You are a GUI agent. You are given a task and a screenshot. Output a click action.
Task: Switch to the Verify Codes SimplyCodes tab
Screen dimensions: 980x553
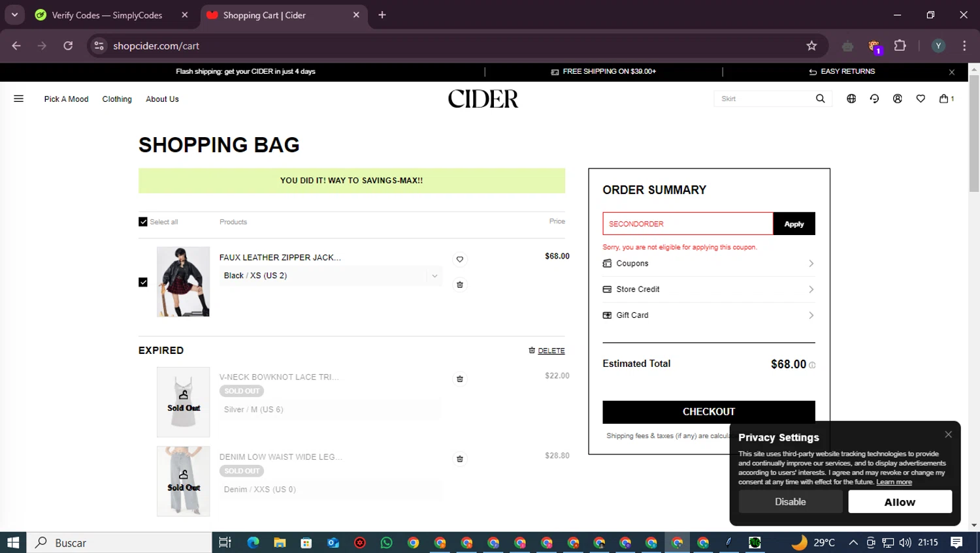pyautogui.click(x=107, y=15)
